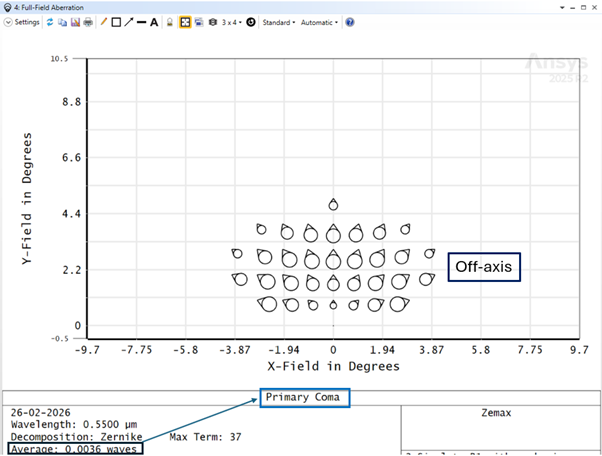Click the save image icon
The width and height of the screenshot is (602, 456).
coord(75,22)
